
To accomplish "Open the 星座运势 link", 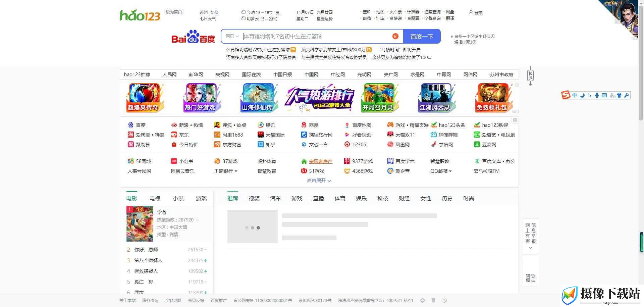I will pos(324,19).
